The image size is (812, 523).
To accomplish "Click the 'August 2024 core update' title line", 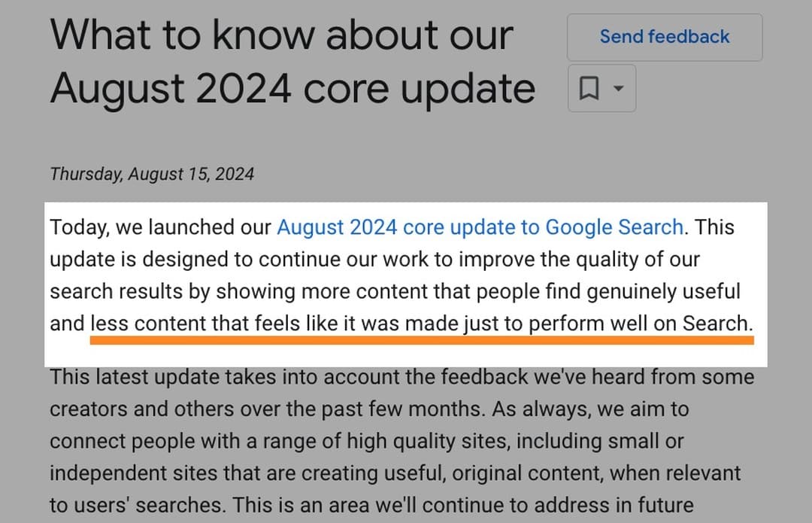I will coord(292,89).
